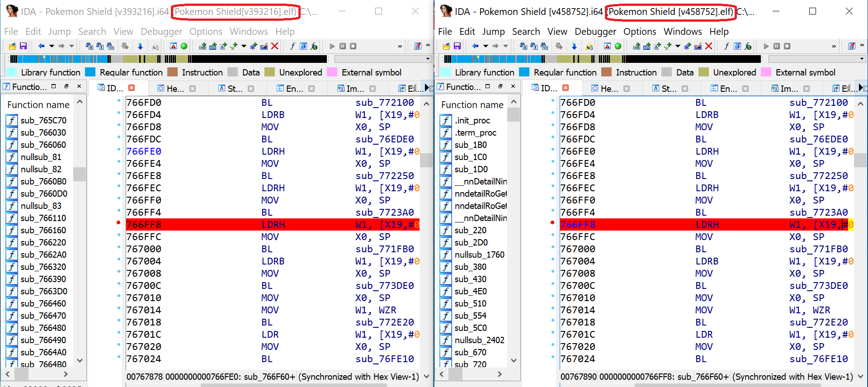Close left Functions panel
Screen dimensions: 868x387
(x=79, y=86)
